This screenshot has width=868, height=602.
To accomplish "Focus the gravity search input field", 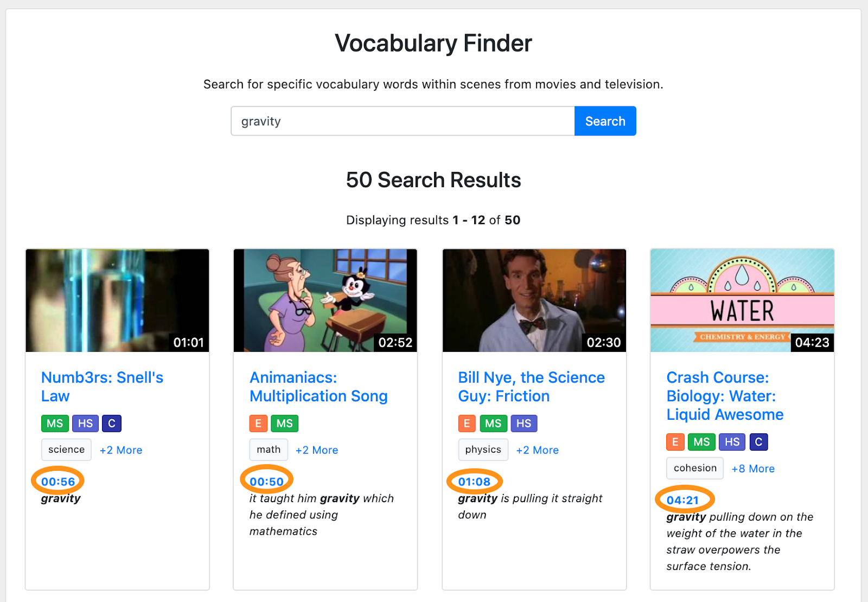I will point(403,121).
